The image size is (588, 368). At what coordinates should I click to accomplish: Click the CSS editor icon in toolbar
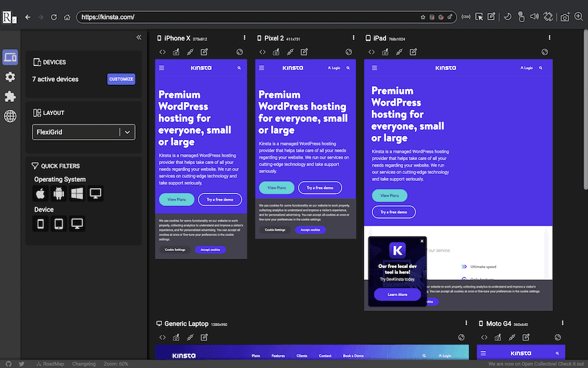(466, 17)
